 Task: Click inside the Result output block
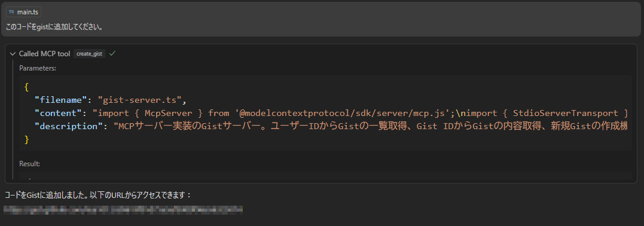(325, 177)
